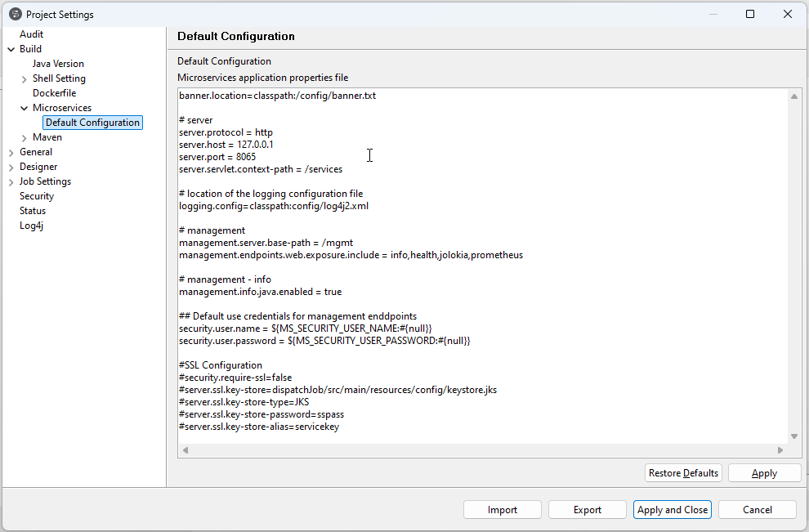Expand the Maven tree node

pos(24,136)
